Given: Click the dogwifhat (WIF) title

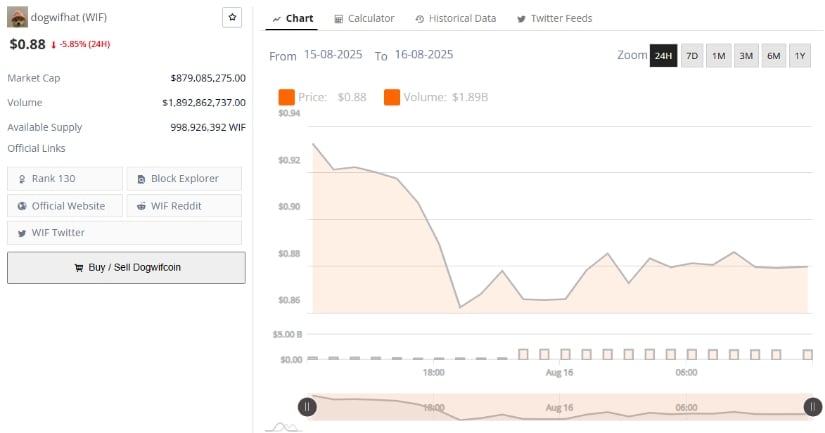Looking at the screenshot, I should coord(68,17).
